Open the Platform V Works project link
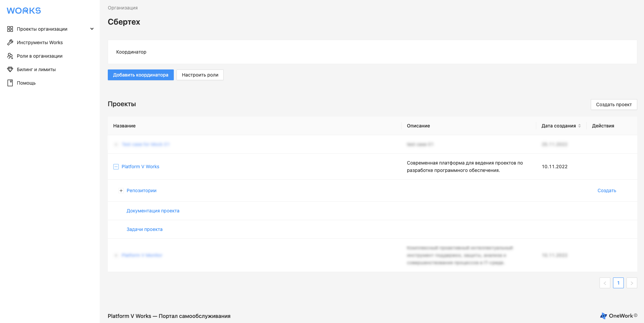 tap(140, 167)
